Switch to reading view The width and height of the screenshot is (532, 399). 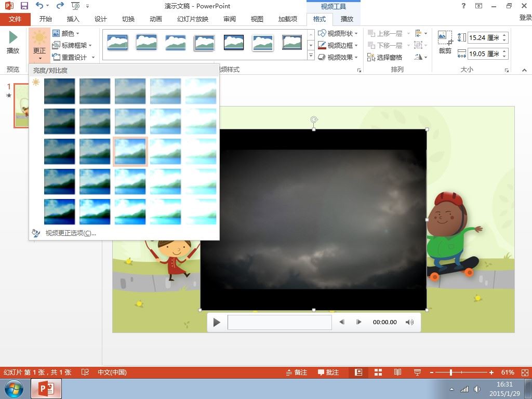click(397, 373)
